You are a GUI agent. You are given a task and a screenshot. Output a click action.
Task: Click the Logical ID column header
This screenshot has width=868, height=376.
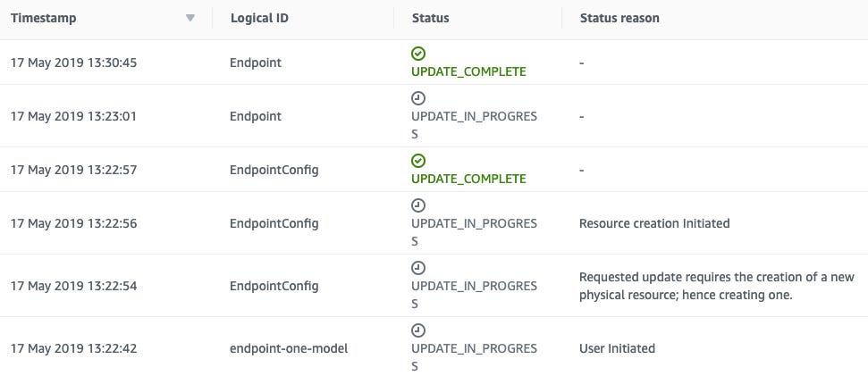tap(259, 18)
